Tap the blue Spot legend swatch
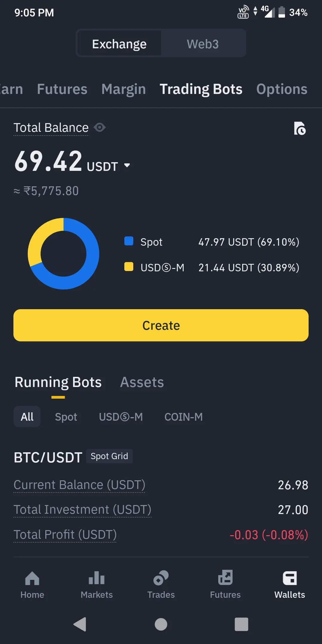The width and height of the screenshot is (322, 644). pos(129,241)
